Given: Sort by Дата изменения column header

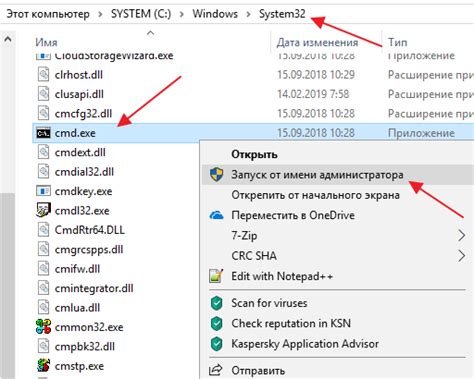Looking at the screenshot, I should click(x=317, y=42).
